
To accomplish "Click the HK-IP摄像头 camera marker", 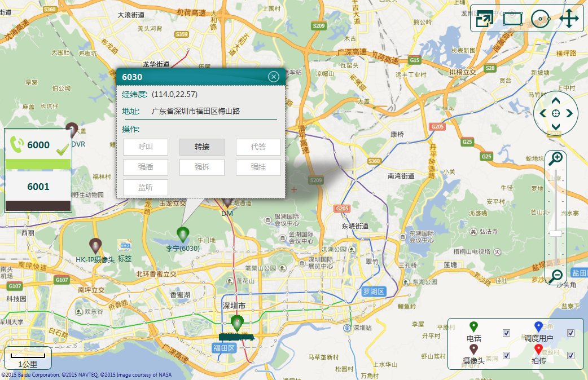I will point(96,246).
